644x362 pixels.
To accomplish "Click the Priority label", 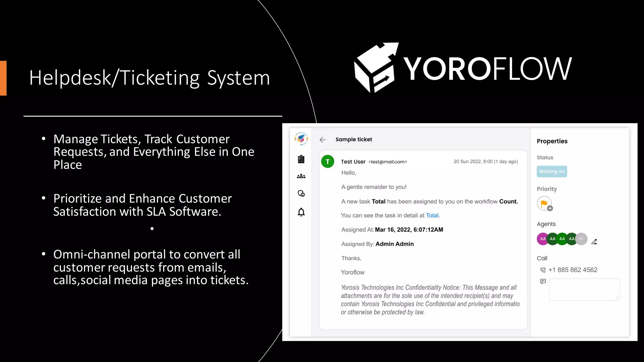I will (547, 189).
